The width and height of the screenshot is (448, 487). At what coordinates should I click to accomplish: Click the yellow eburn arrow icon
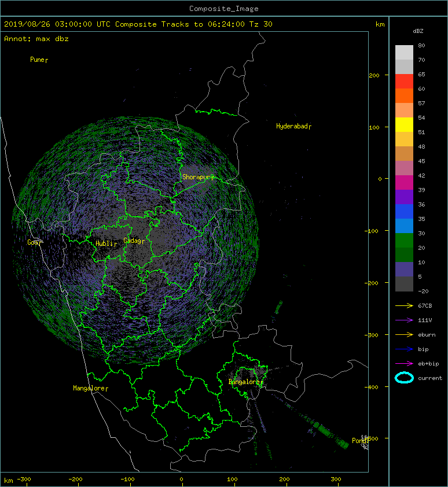[x=404, y=335]
